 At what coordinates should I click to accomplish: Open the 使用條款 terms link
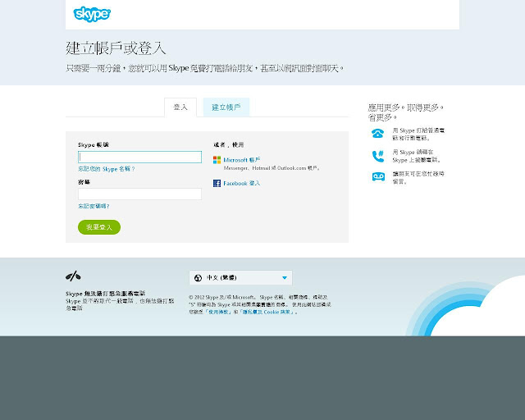click(x=218, y=312)
